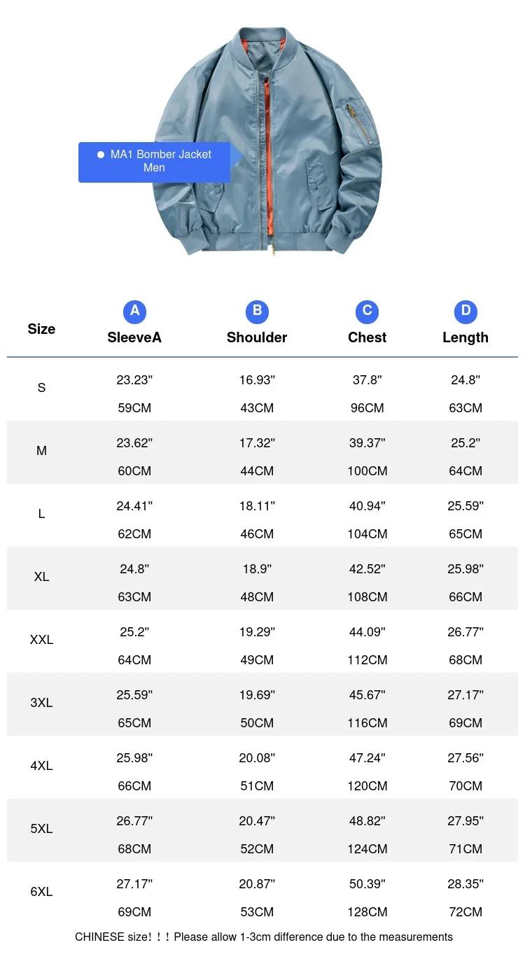Screen dimensions: 525x980
Task: Click the blue D circle icon
Action: [x=465, y=311]
